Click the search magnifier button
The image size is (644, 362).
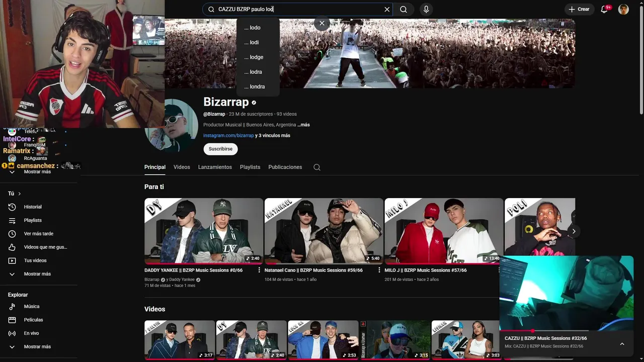[x=404, y=9]
